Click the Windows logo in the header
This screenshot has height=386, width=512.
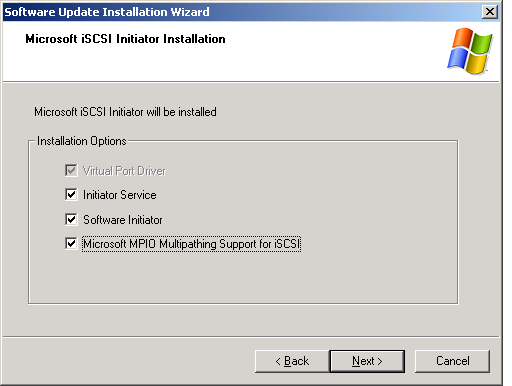coord(470,51)
